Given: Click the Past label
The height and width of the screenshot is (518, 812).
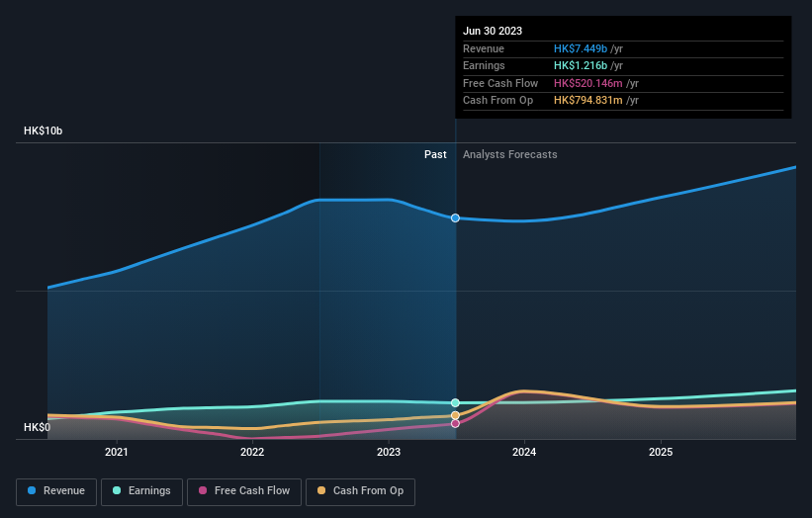Looking at the screenshot, I should pos(435,154).
